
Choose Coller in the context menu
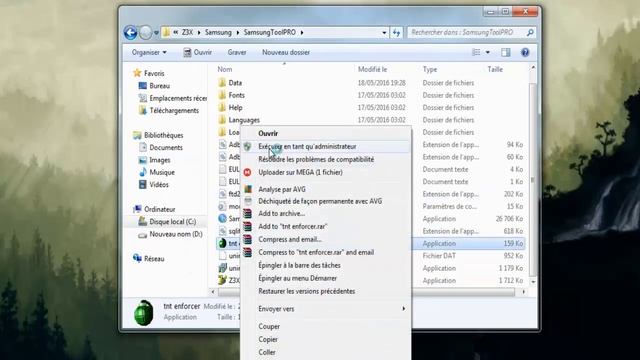tap(326, 352)
